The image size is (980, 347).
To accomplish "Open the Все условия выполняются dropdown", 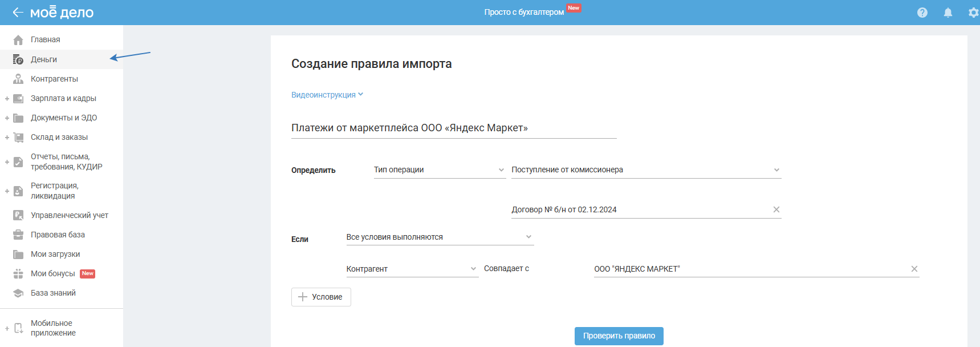I will pos(440,237).
